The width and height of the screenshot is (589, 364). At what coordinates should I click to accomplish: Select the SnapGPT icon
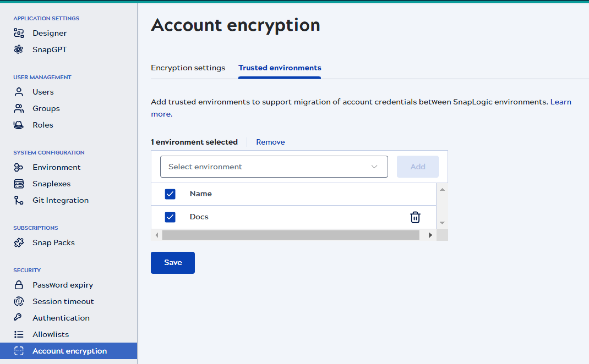(x=18, y=49)
